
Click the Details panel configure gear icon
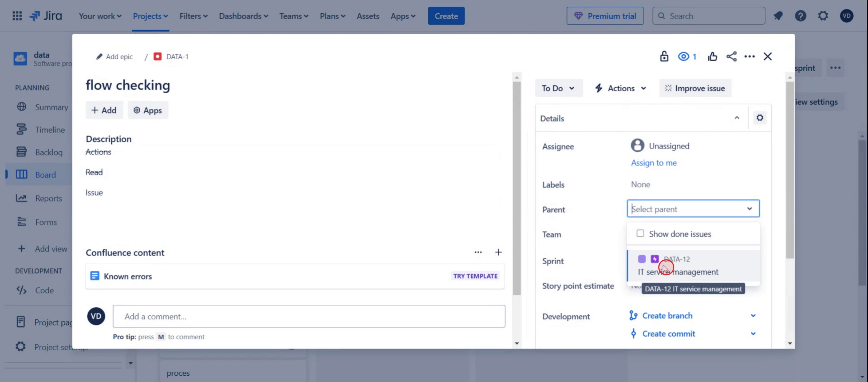759,118
